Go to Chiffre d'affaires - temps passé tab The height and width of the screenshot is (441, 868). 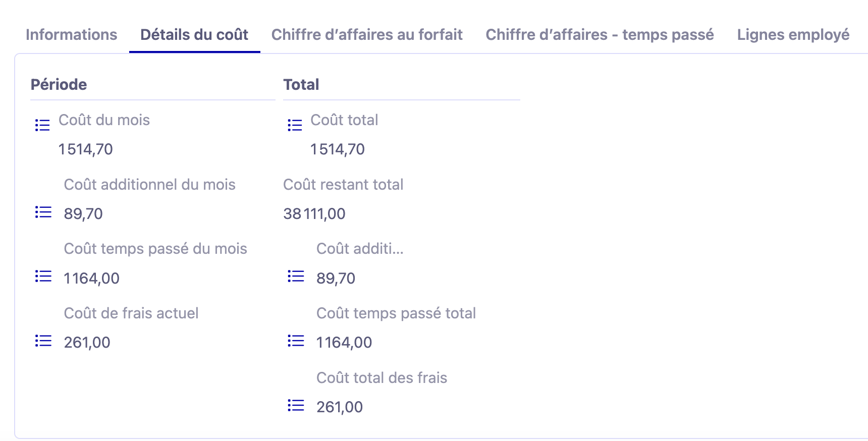click(600, 35)
